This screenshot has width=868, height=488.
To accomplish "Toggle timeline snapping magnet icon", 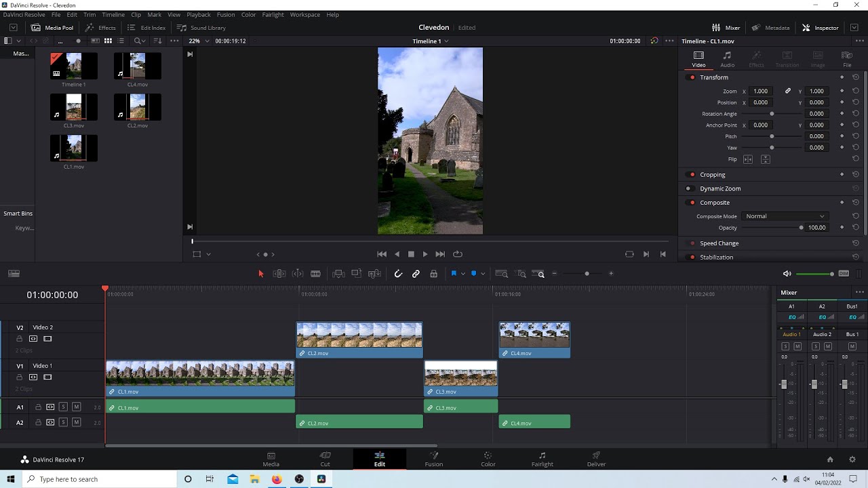I will coord(398,274).
